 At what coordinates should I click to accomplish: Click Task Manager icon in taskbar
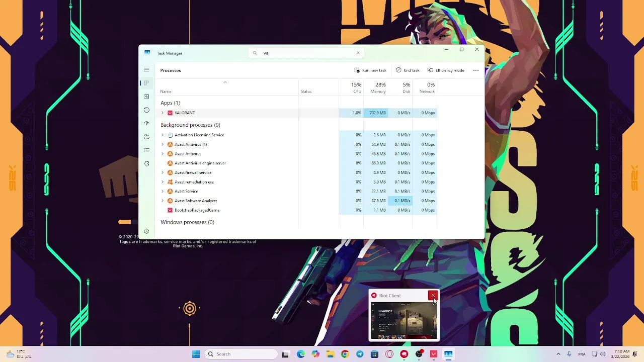(448, 354)
